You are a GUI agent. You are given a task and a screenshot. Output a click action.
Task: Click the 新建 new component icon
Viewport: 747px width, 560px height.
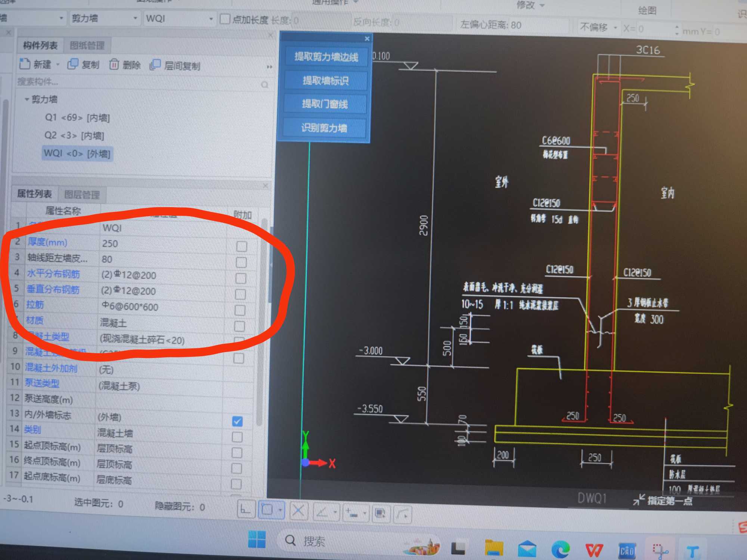tap(25, 64)
